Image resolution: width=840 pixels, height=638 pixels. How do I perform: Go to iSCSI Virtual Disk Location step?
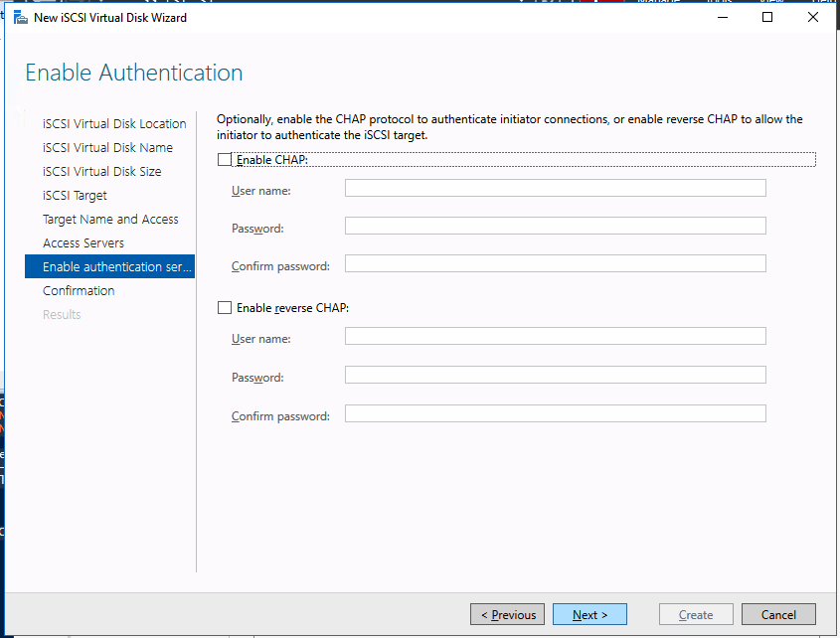tap(114, 124)
